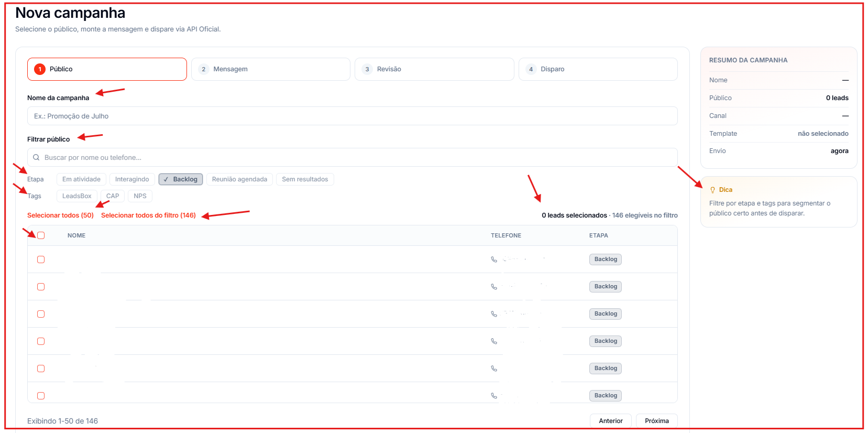
Task: Click the Canal row in summary
Action: (779, 116)
